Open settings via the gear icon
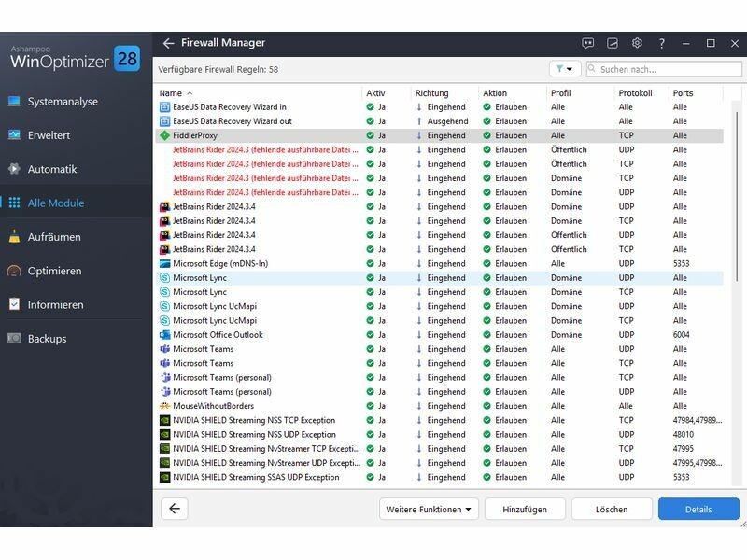This screenshot has width=747, height=560. (x=637, y=43)
